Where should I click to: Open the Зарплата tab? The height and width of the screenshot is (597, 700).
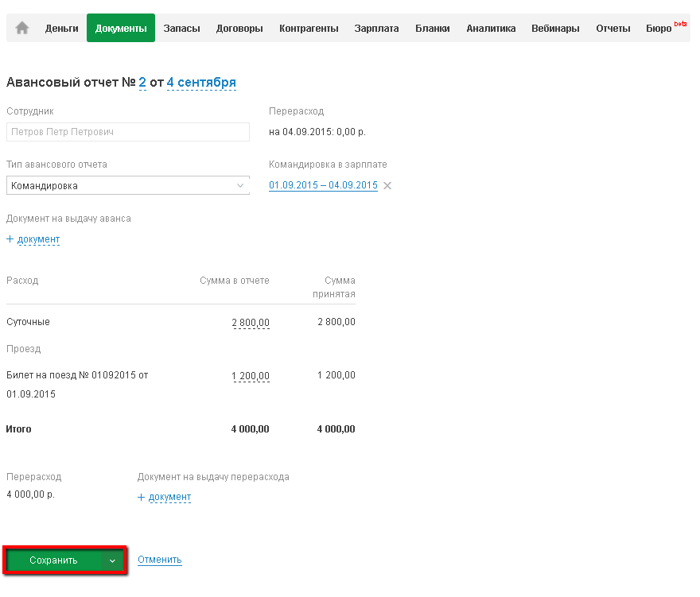pos(376,28)
